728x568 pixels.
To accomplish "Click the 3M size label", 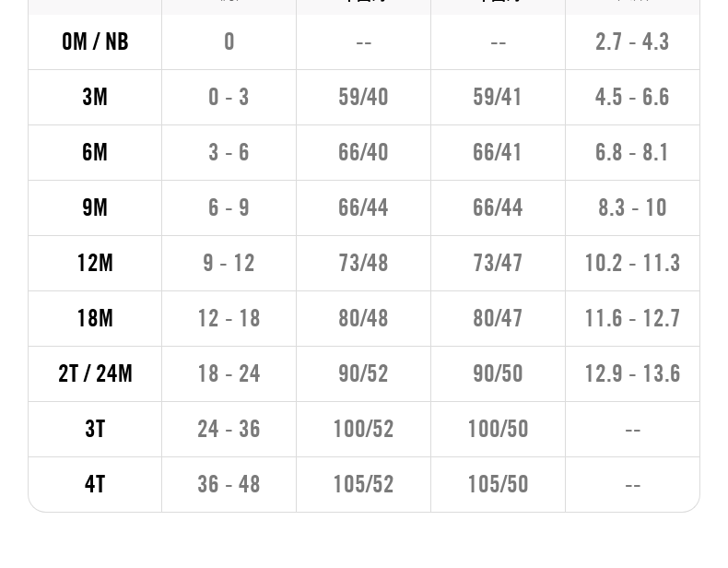I will tap(95, 97).
